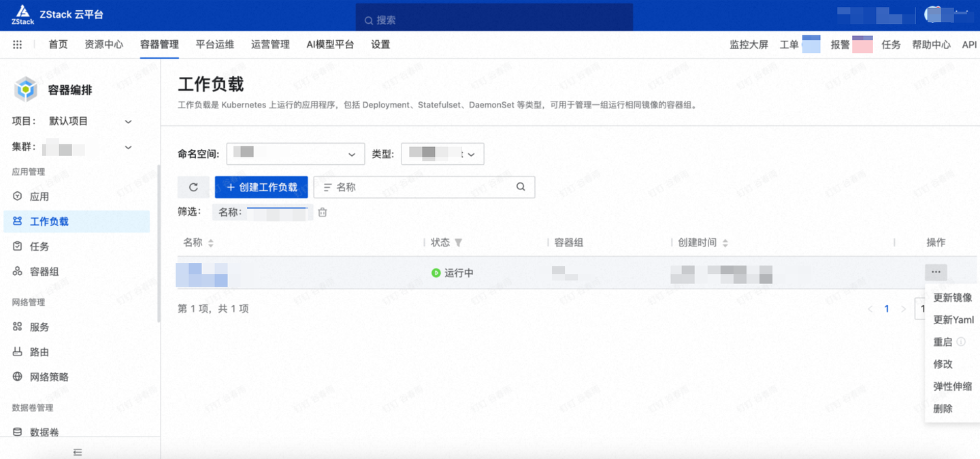Open the app grid launcher icon
This screenshot has width=980, height=459.
(18, 44)
